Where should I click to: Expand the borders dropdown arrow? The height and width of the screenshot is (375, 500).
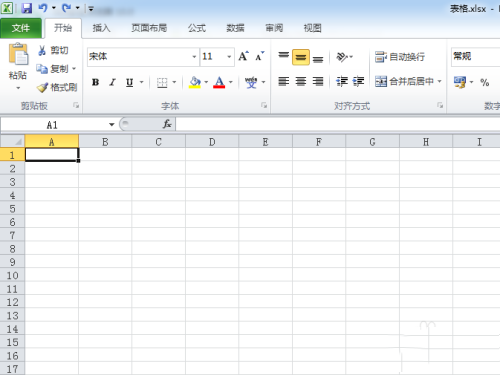click(x=174, y=82)
